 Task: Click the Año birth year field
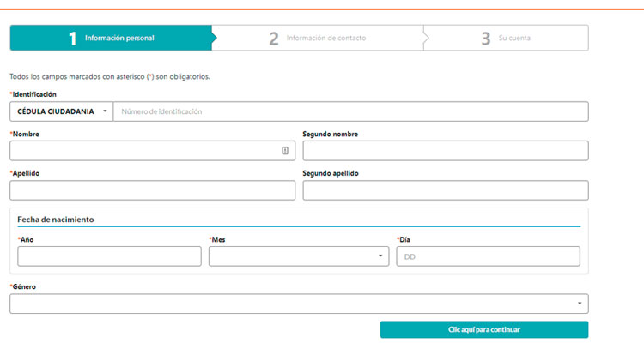click(x=109, y=256)
